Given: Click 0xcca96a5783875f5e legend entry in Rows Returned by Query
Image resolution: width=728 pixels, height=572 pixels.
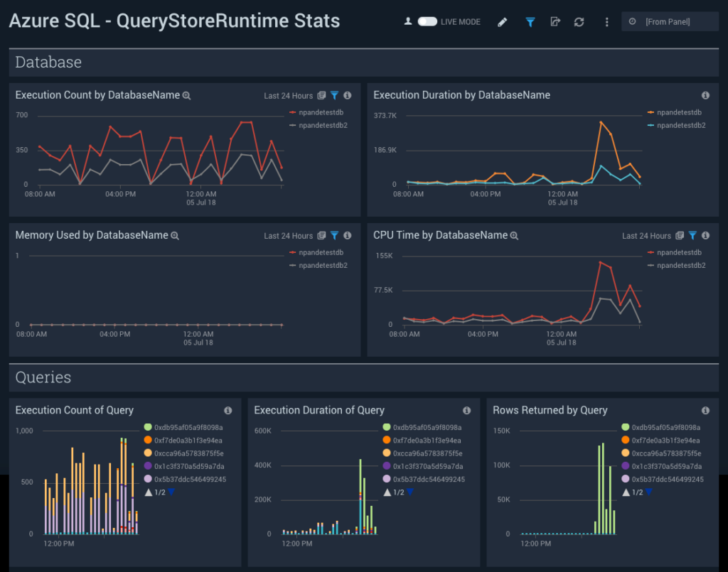Looking at the screenshot, I should (x=661, y=453).
